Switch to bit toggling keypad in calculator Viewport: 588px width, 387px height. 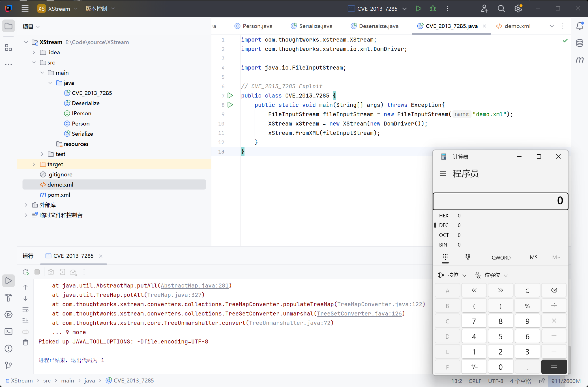[467, 257]
